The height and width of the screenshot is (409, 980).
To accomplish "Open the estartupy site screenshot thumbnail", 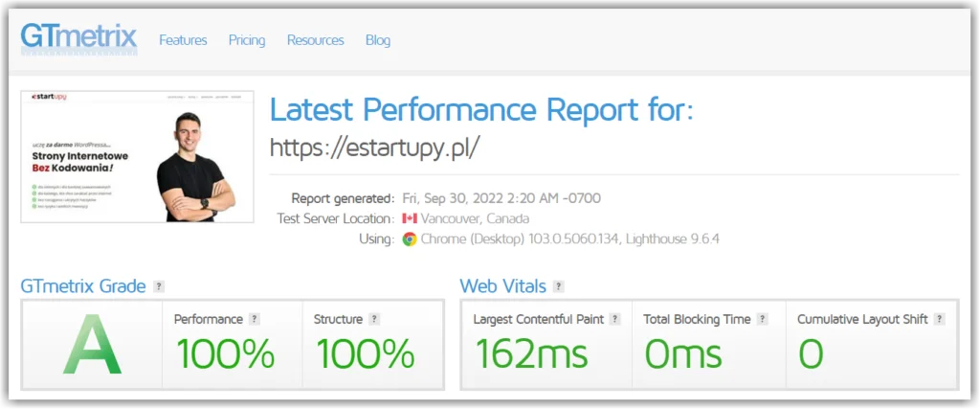I will click(x=138, y=156).
